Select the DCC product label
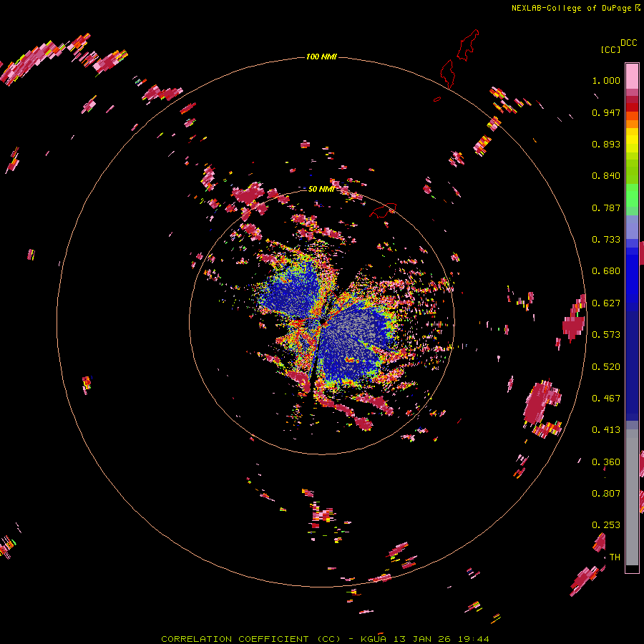The width and height of the screenshot is (644, 644). (x=628, y=43)
